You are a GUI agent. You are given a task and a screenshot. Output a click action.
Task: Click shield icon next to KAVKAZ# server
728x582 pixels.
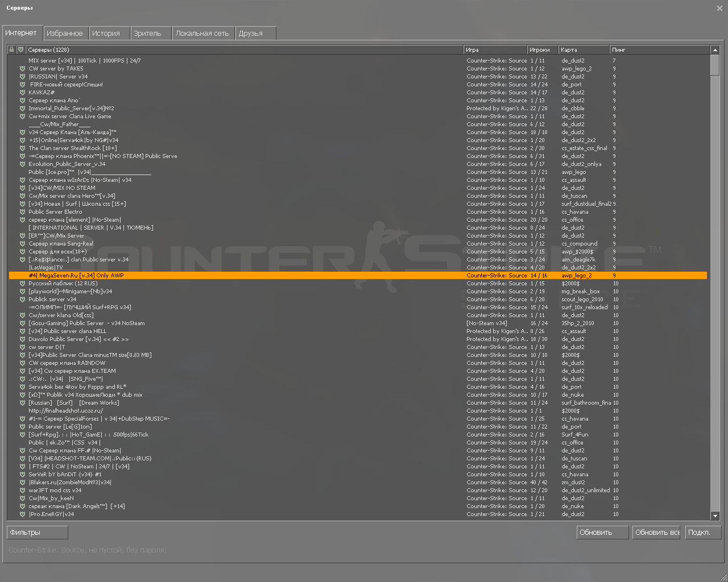(22, 93)
